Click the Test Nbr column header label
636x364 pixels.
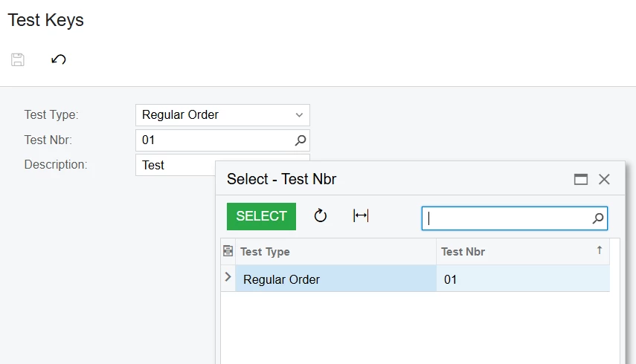(463, 252)
